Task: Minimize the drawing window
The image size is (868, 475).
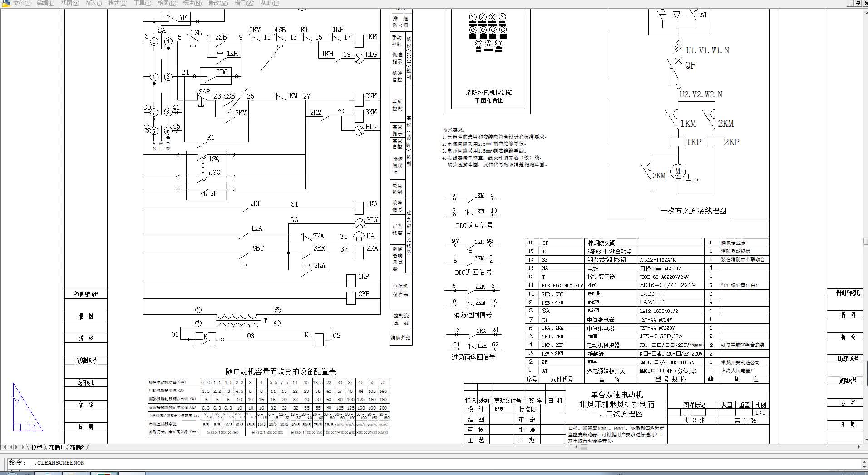Action: (850, 3)
